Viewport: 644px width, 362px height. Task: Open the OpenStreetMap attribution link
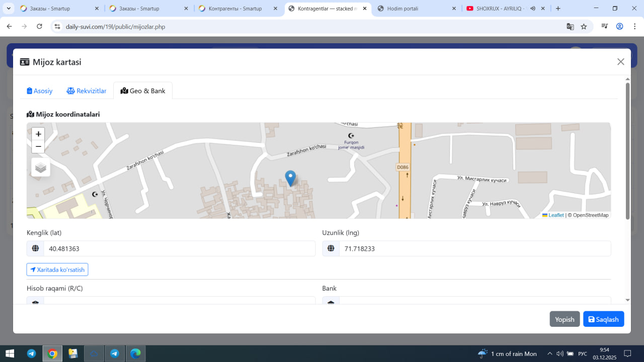click(591, 215)
